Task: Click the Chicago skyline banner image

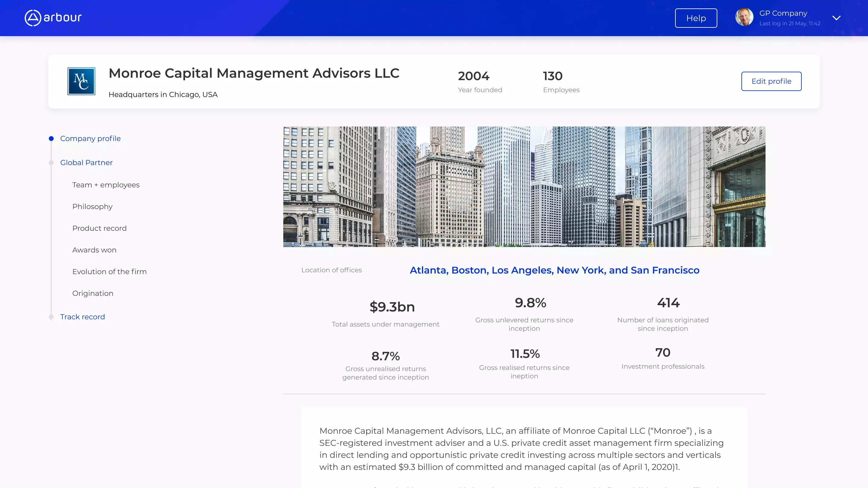Action: 524,186
